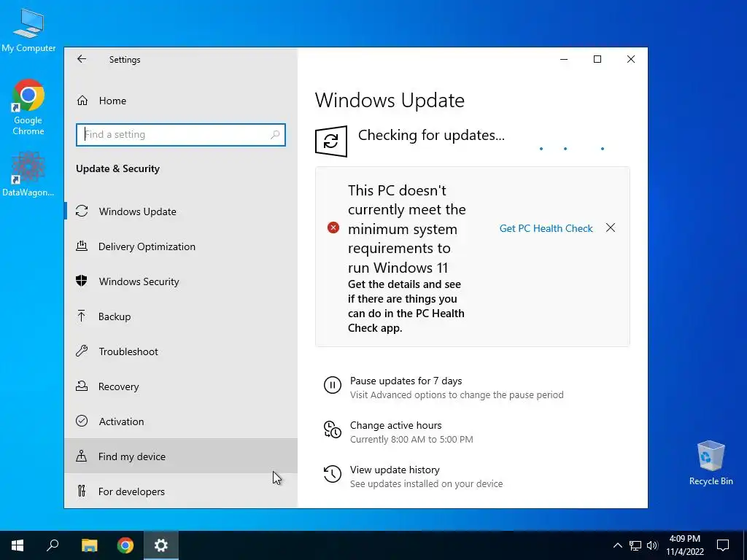Click the search magnifier in Find a setting

click(x=275, y=135)
